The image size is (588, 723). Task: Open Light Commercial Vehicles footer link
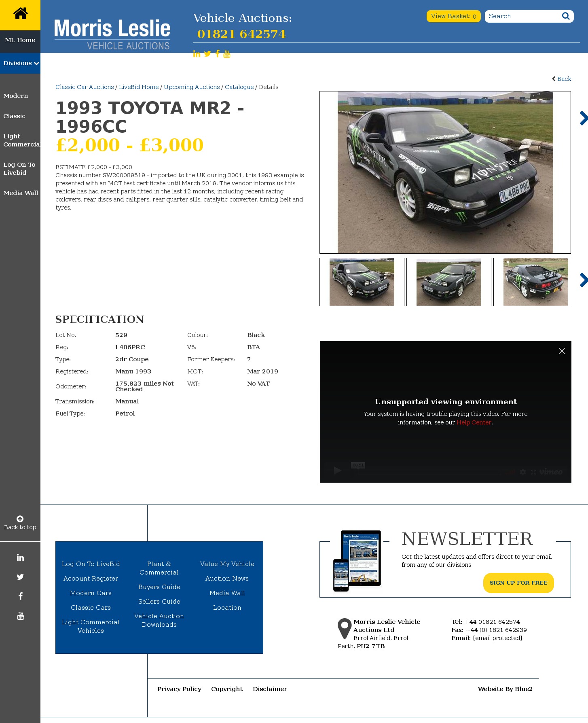[91, 626]
